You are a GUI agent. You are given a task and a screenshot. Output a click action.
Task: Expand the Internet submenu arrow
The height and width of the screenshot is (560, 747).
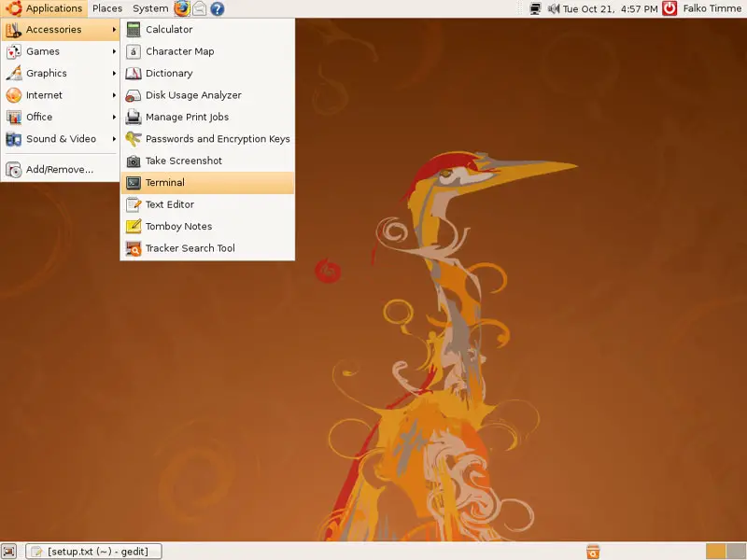point(114,95)
